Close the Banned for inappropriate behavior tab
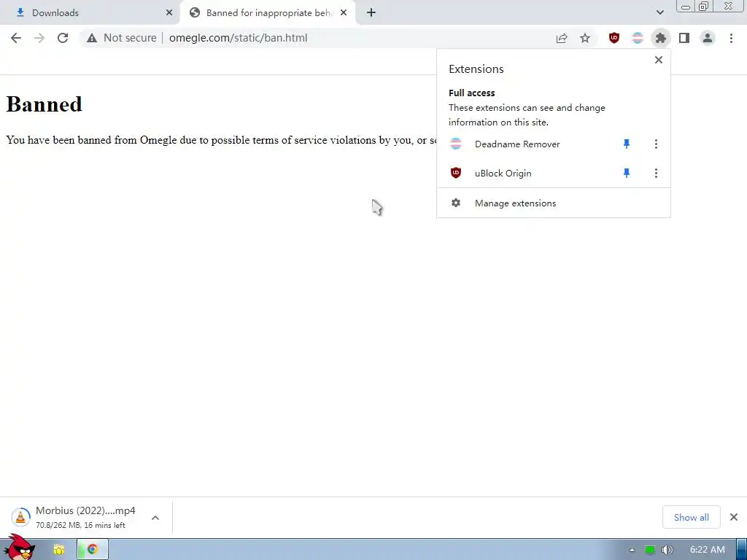Viewport: 747px width, 560px height. (x=344, y=13)
